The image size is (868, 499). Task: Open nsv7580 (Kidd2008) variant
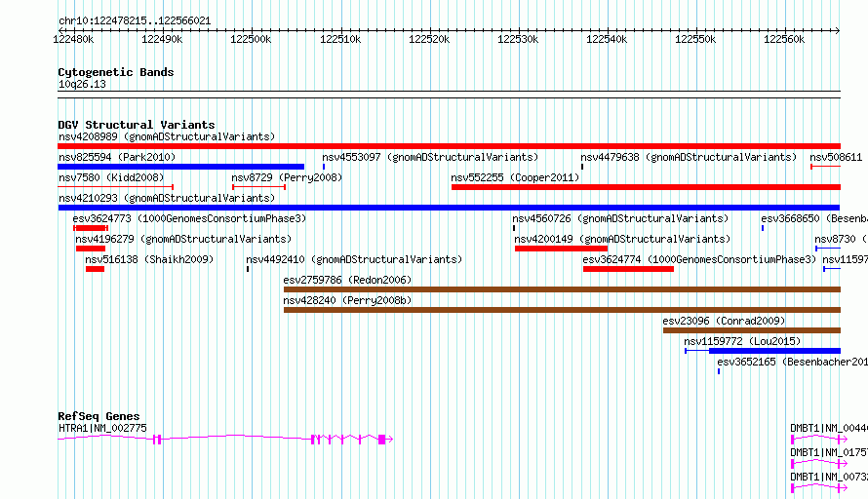click(x=111, y=177)
